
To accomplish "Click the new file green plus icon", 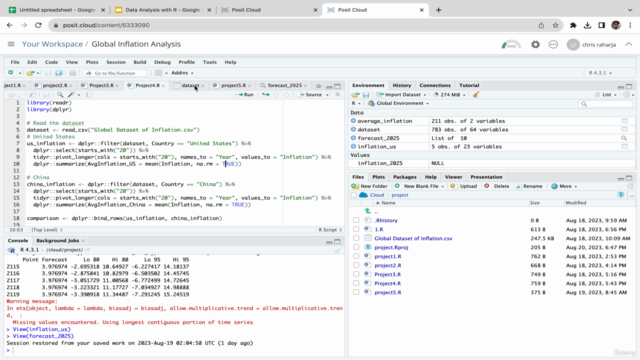I will 11,73.
